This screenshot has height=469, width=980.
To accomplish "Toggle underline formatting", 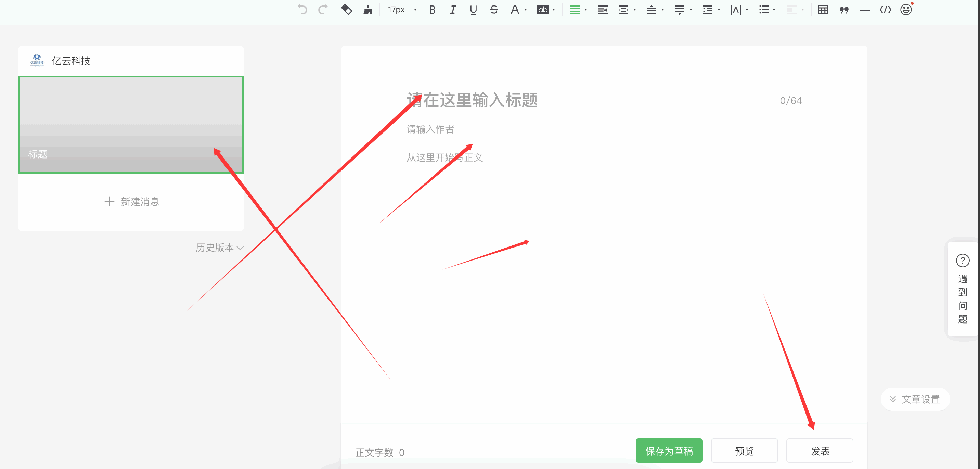I will coord(473,10).
